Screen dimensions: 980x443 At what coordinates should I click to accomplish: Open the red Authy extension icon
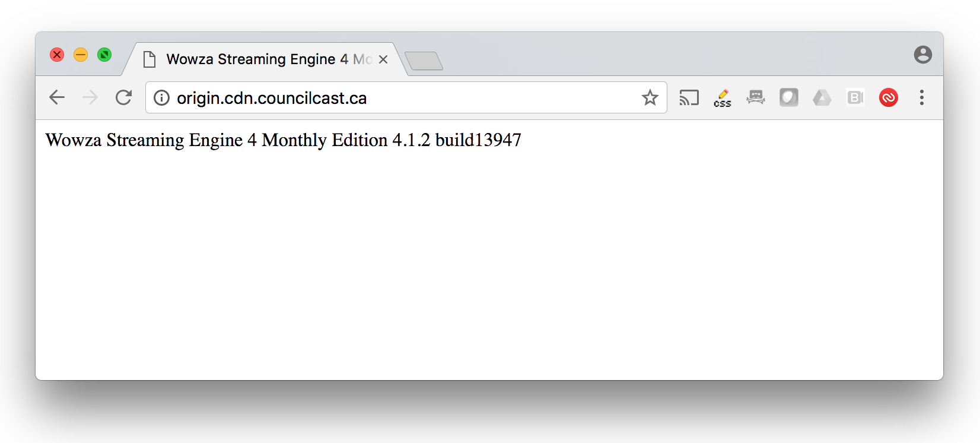tap(889, 97)
